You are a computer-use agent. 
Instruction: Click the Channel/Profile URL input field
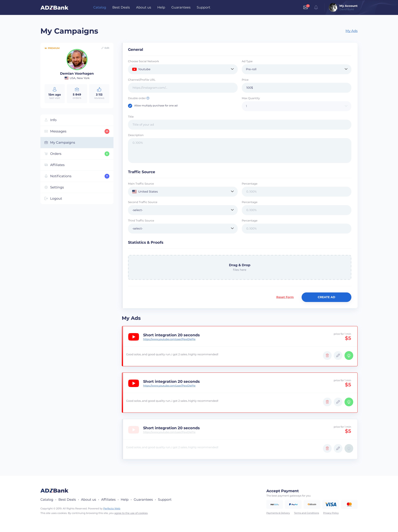tap(183, 88)
